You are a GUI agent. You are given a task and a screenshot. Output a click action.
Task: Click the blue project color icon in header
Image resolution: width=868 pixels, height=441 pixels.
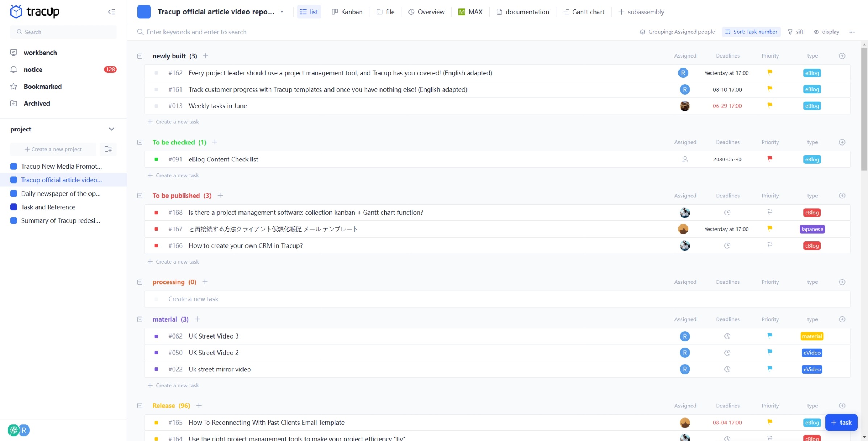coord(144,12)
